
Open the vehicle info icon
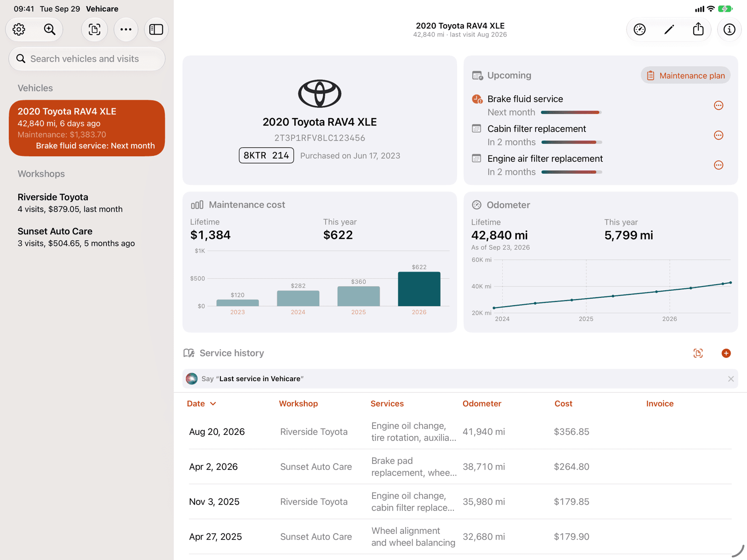coord(729,29)
